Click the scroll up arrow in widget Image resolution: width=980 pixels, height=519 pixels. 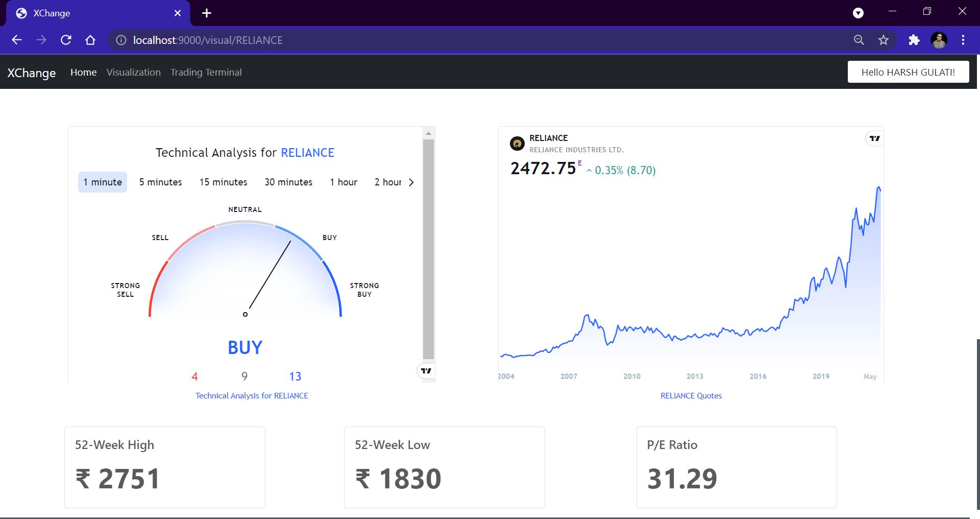point(429,133)
